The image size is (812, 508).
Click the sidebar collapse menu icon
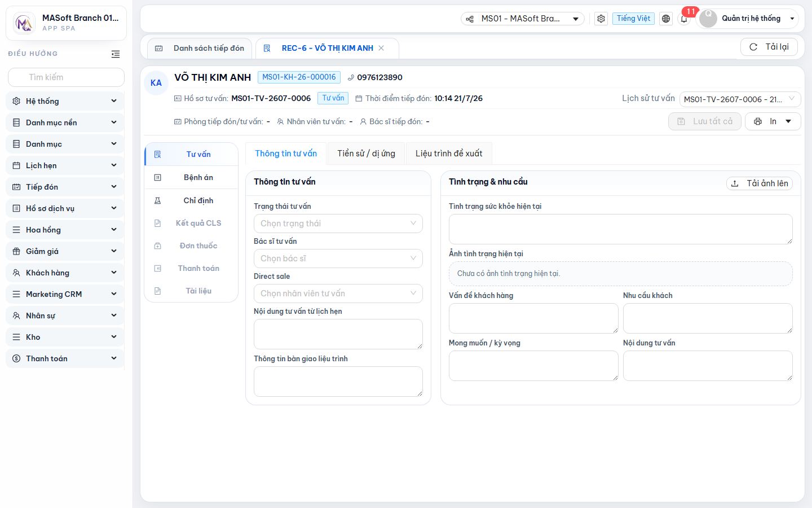click(116, 54)
